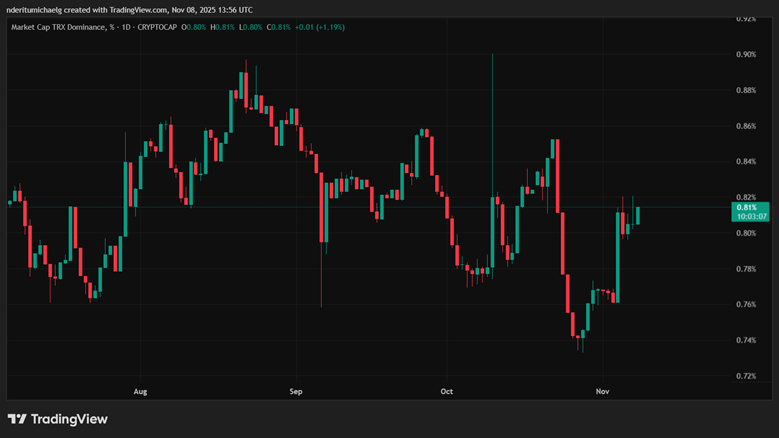Click the 0.72% price axis label

click(x=746, y=376)
